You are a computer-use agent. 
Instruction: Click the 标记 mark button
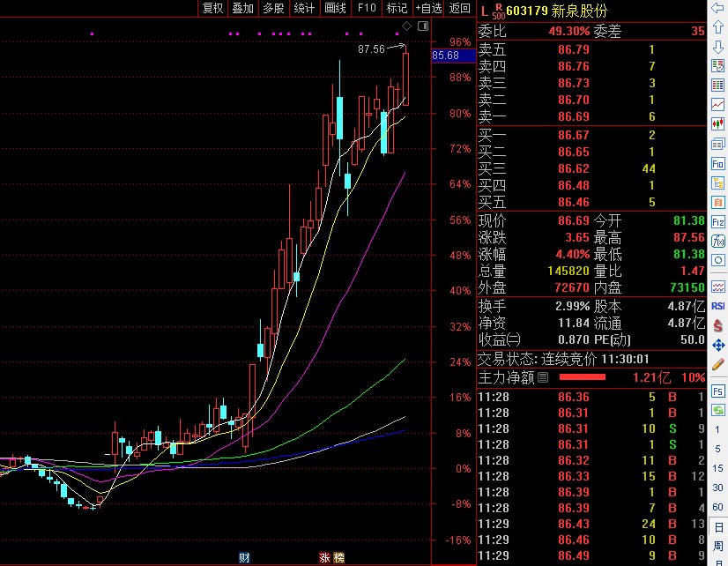397,8
